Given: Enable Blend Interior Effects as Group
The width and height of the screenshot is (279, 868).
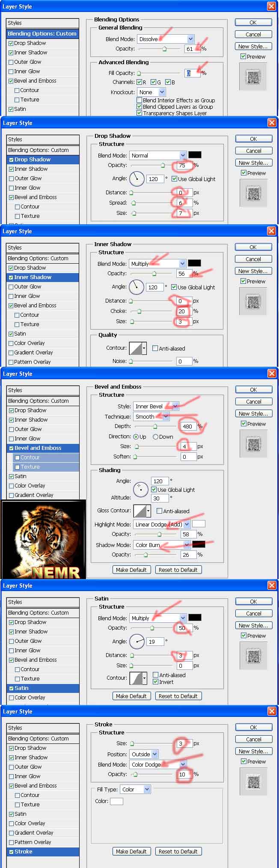Looking at the screenshot, I should [139, 100].
